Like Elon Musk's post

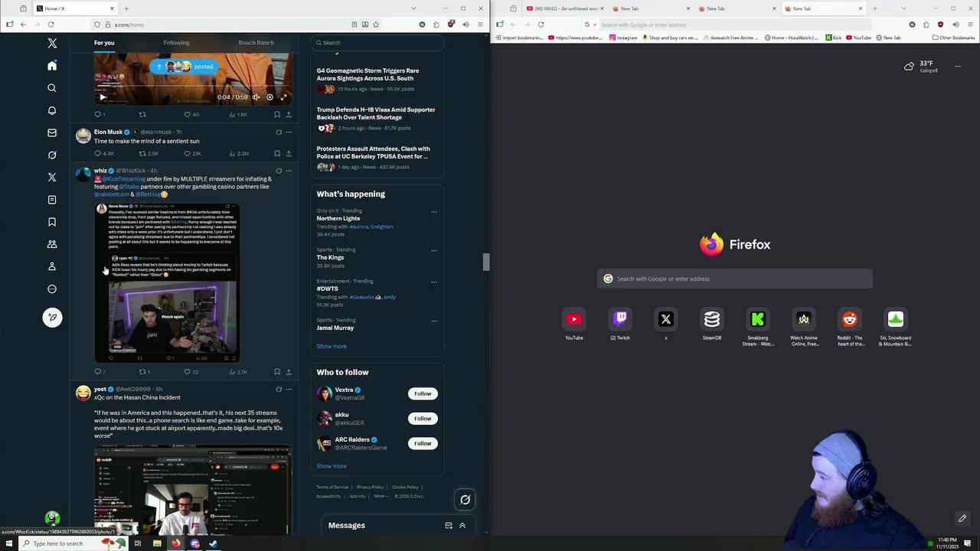pyautogui.click(x=193, y=153)
